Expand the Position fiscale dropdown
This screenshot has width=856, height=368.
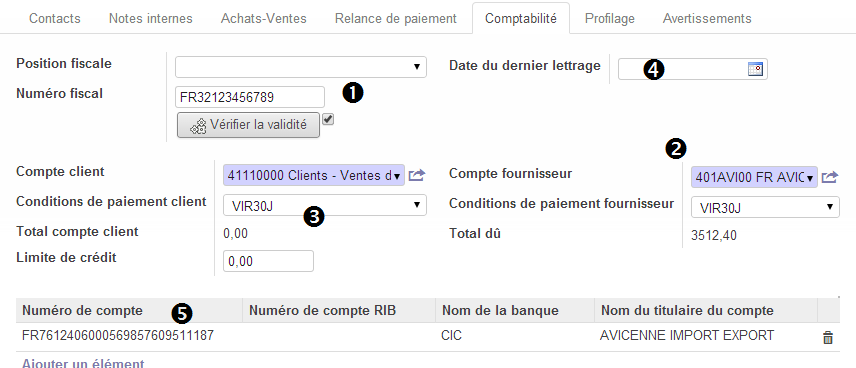tap(301, 67)
